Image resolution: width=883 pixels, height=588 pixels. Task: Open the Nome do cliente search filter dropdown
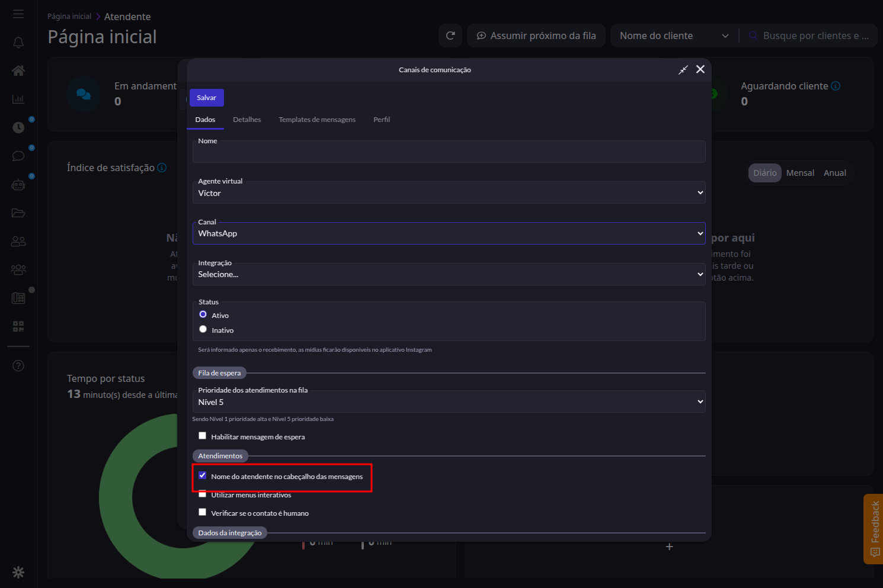[674, 36]
